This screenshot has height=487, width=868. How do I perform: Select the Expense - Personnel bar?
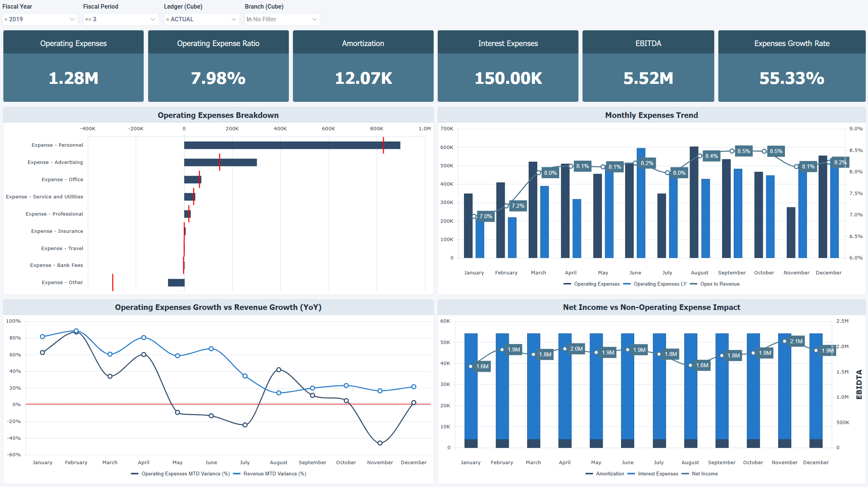point(292,145)
